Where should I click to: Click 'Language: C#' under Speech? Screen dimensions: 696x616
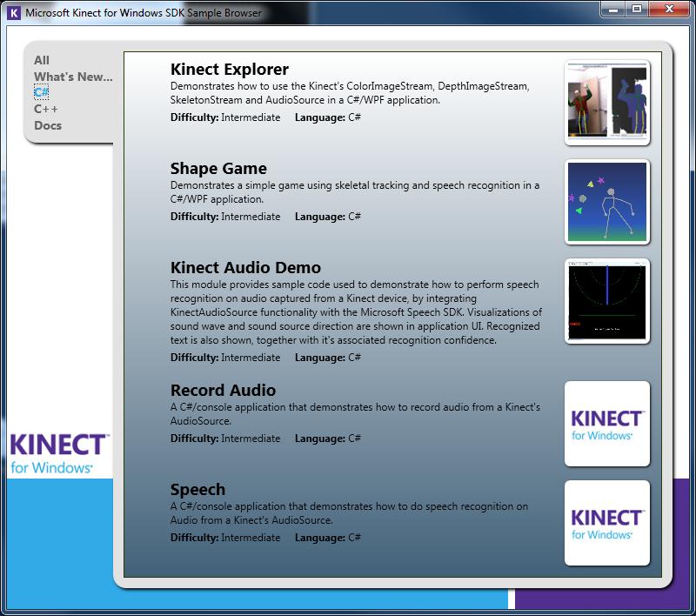tap(328, 538)
